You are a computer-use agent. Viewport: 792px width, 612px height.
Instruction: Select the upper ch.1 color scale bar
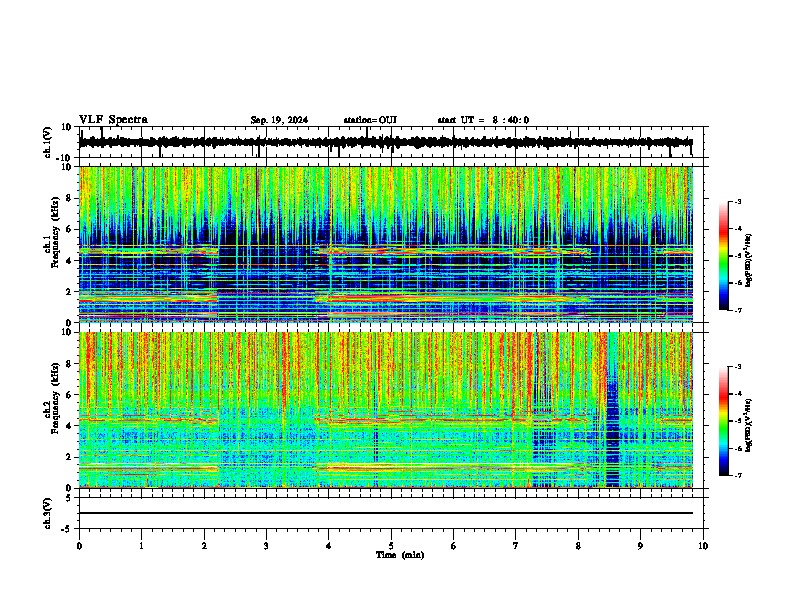click(x=724, y=256)
